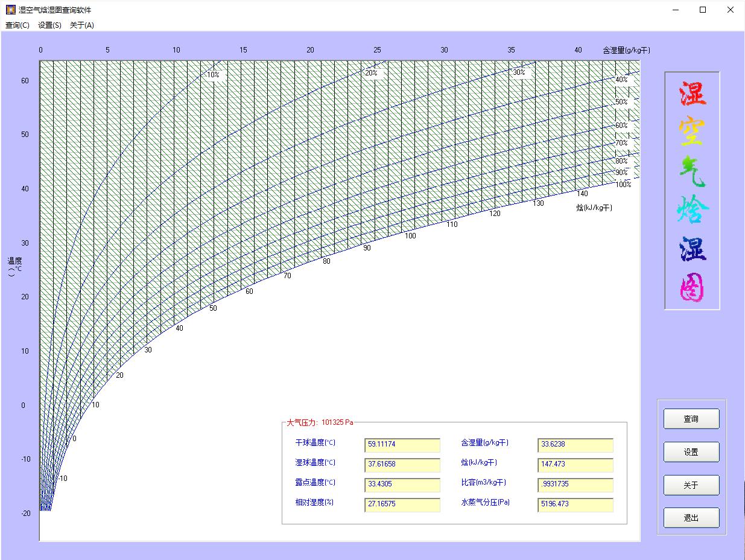Focus the 相对湿度 value field

click(x=402, y=504)
